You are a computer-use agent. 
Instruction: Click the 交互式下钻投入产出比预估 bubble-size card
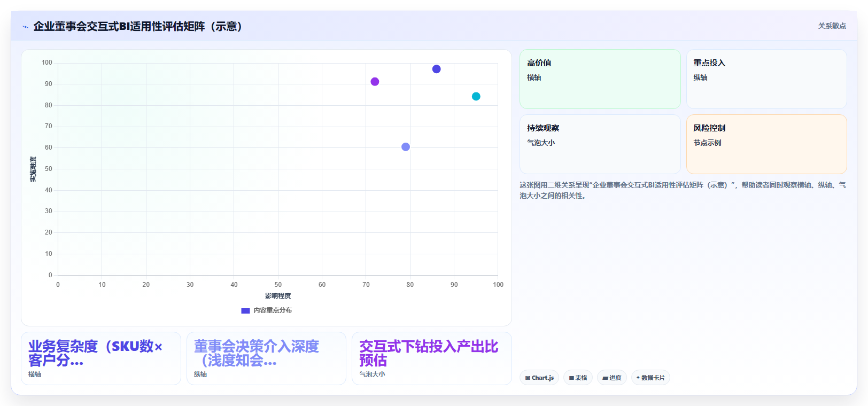point(432,358)
